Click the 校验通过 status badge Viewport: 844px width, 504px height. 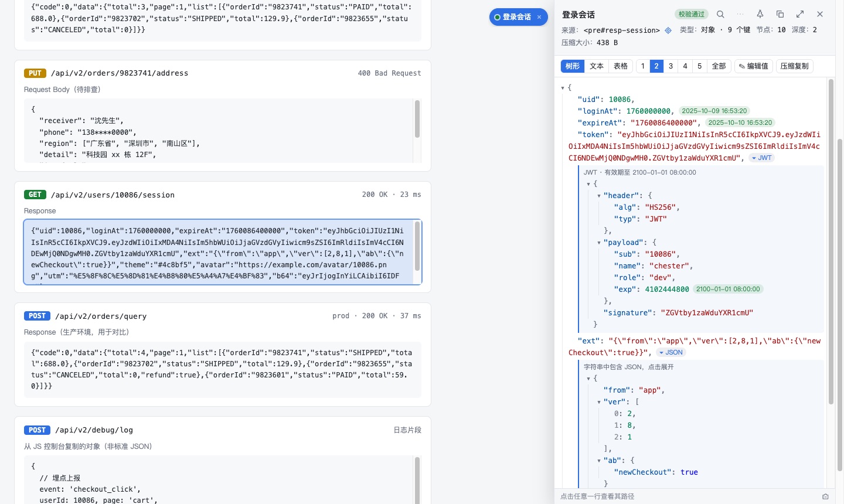tap(692, 14)
